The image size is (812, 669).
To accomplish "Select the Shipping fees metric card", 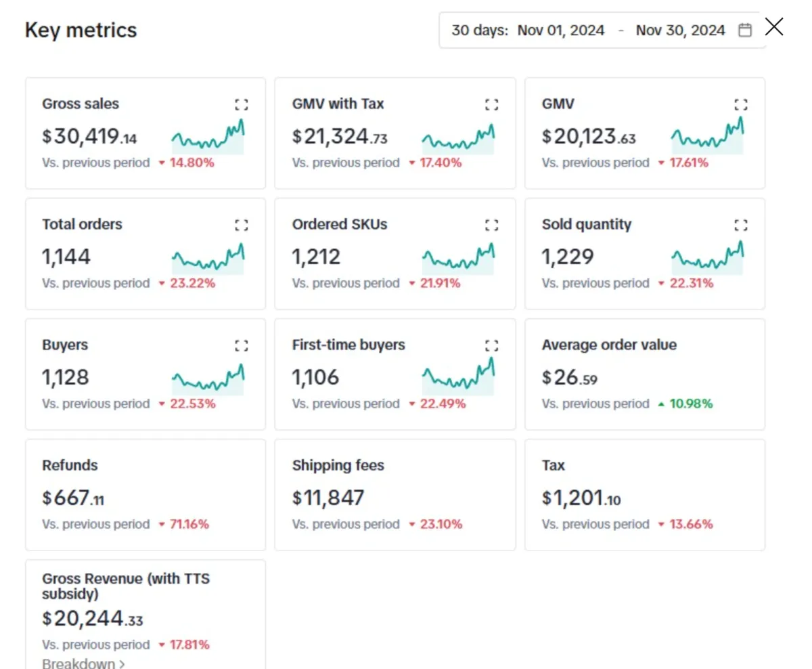I will click(x=395, y=494).
